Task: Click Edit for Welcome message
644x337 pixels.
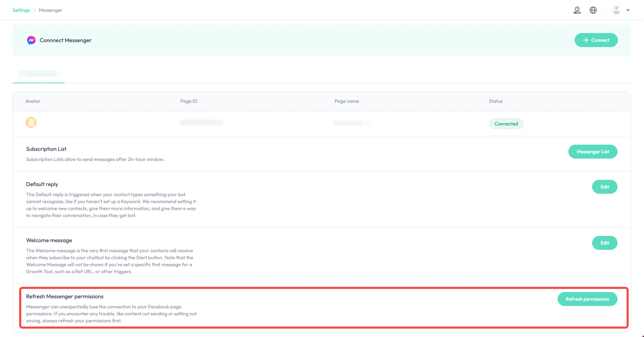Action: click(605, 243)
